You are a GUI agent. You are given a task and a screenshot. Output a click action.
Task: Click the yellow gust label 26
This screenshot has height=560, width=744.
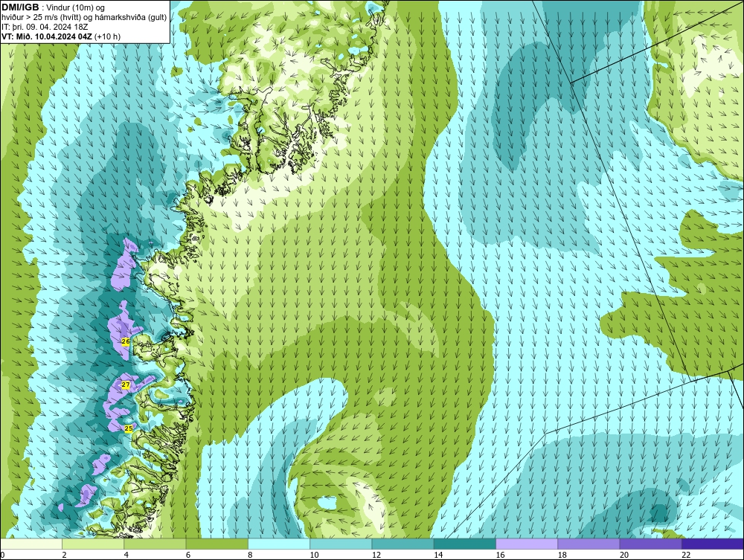126,341
